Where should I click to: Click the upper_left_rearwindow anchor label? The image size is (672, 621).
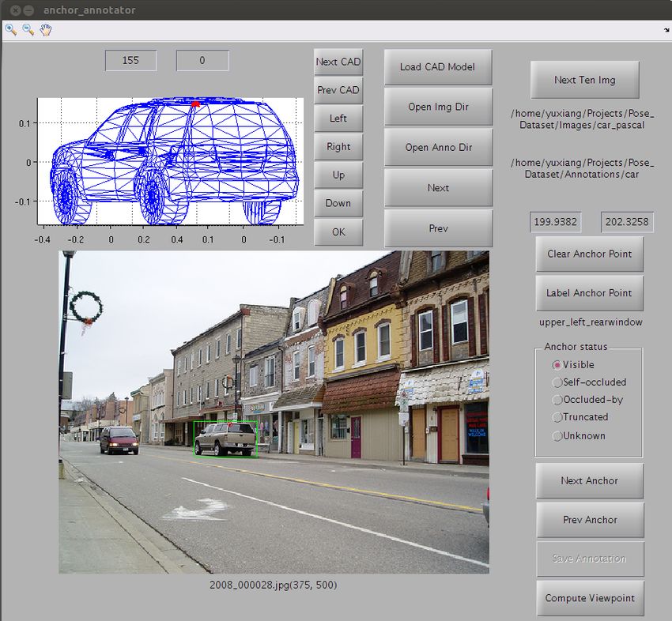[x=591, y=322]
